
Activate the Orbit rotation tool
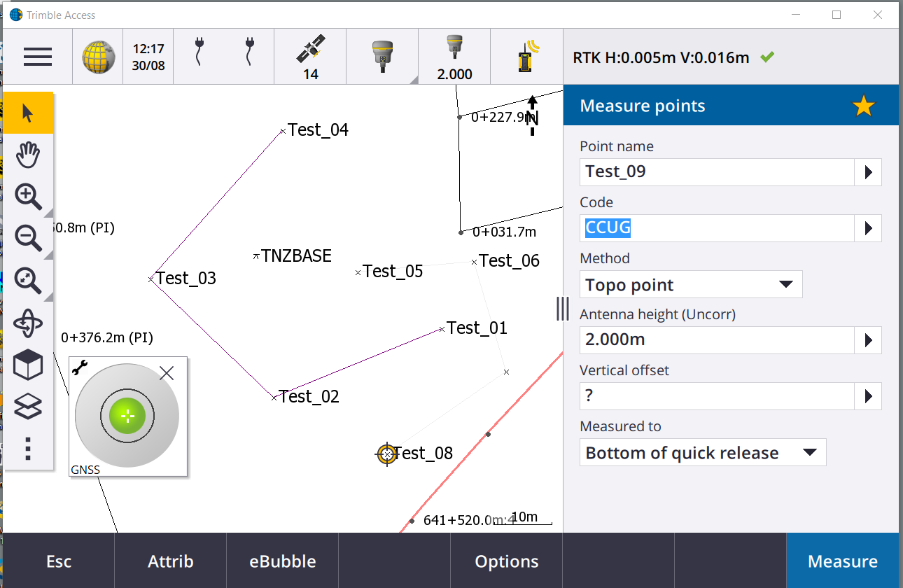click(27, 323)
